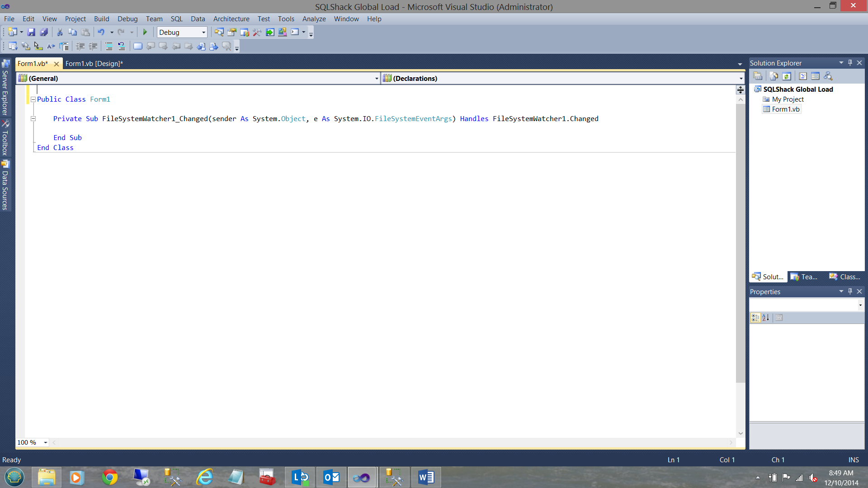Click the View Class Diagram icon
Image resolution: width=868 pixels, height=488 pixels.
(828, 76)
